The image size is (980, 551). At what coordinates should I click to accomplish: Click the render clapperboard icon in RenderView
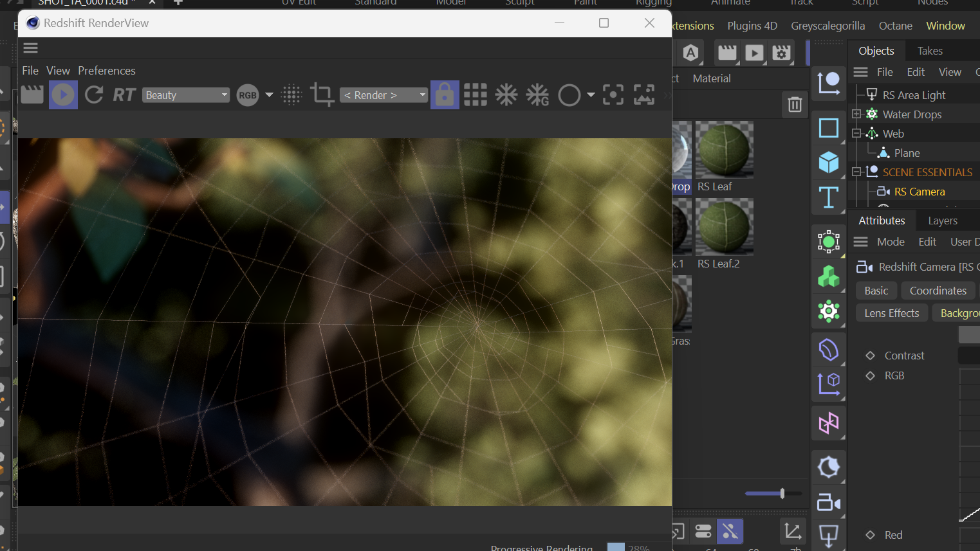(x=32, y=95)
